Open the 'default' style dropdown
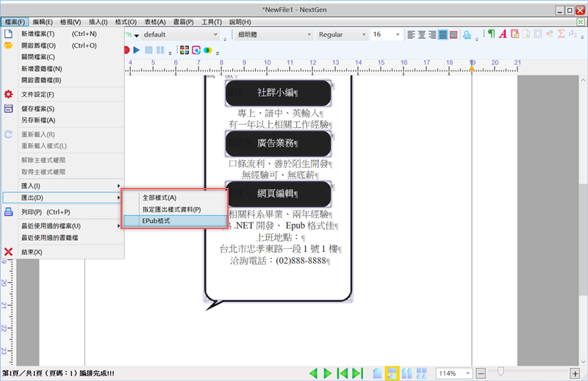Viewport: 588px width, 381px height. [180, 35]
